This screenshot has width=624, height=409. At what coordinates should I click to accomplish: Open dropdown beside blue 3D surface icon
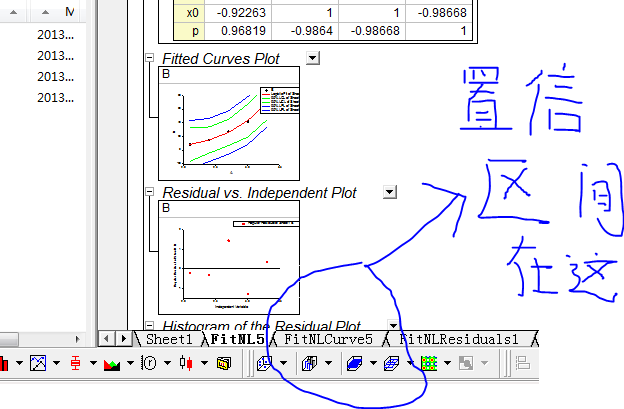pyautogui.click(x=373, y=363)
